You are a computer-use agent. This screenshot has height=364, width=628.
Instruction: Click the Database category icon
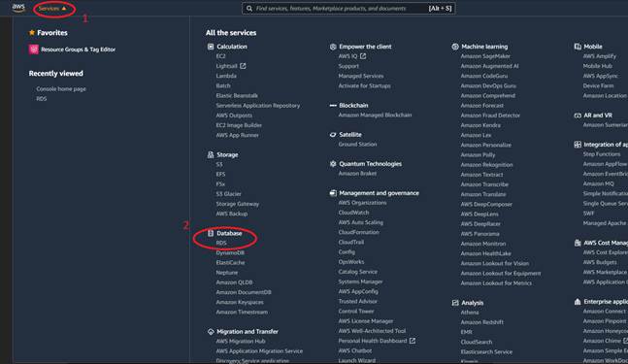(x=211, y=233)
